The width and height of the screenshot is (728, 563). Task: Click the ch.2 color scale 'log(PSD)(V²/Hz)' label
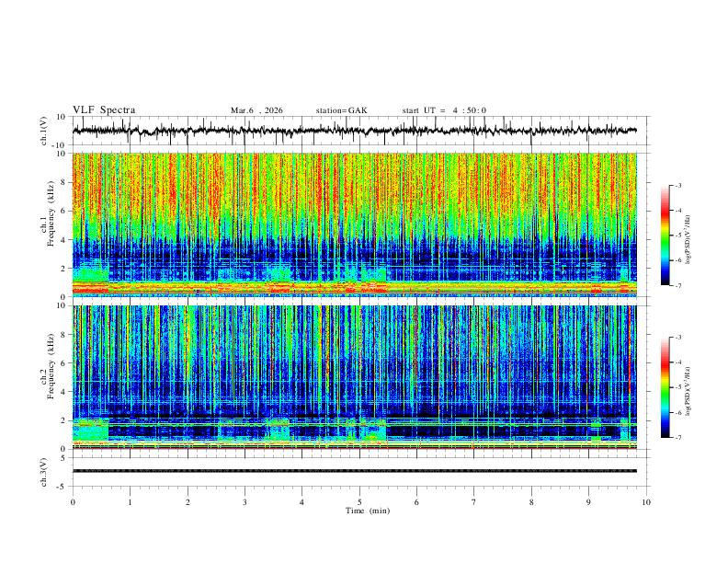click(x=688, y=392)
